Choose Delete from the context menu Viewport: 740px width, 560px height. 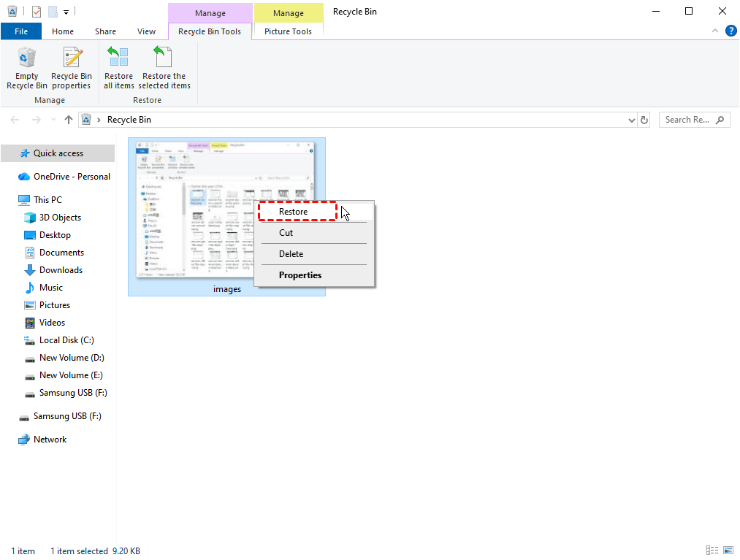291,254
